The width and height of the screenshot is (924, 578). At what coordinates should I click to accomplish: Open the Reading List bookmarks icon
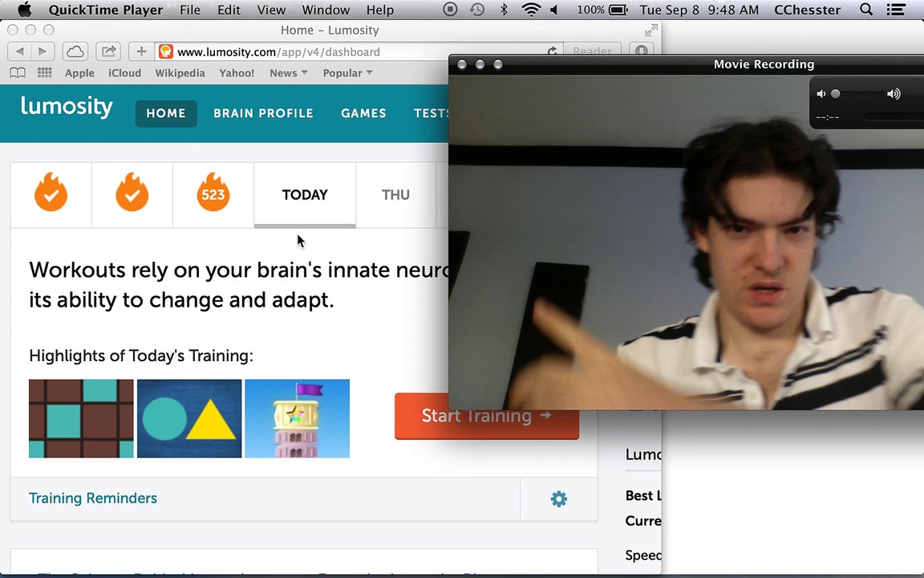point(18,72)
